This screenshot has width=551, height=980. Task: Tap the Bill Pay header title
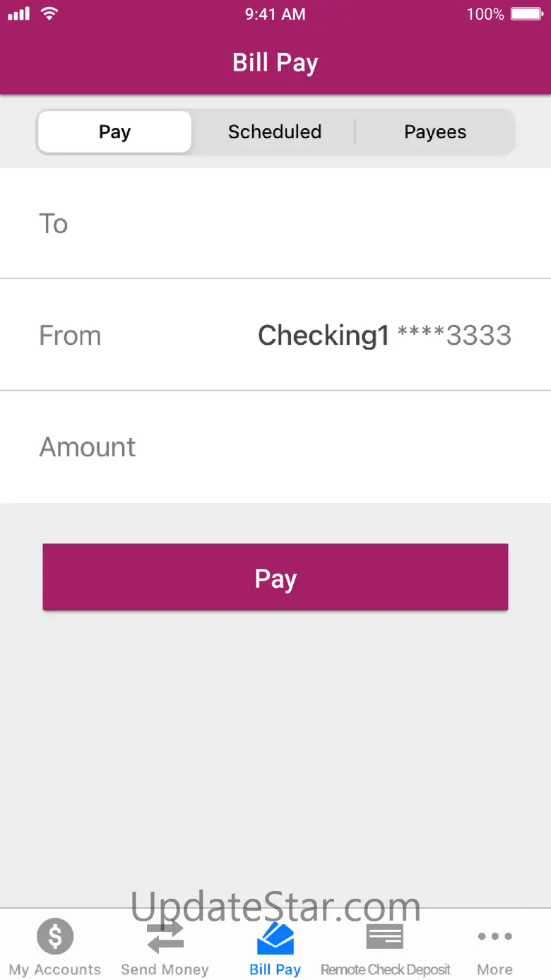pyautogui.click(x=275, y=63)
